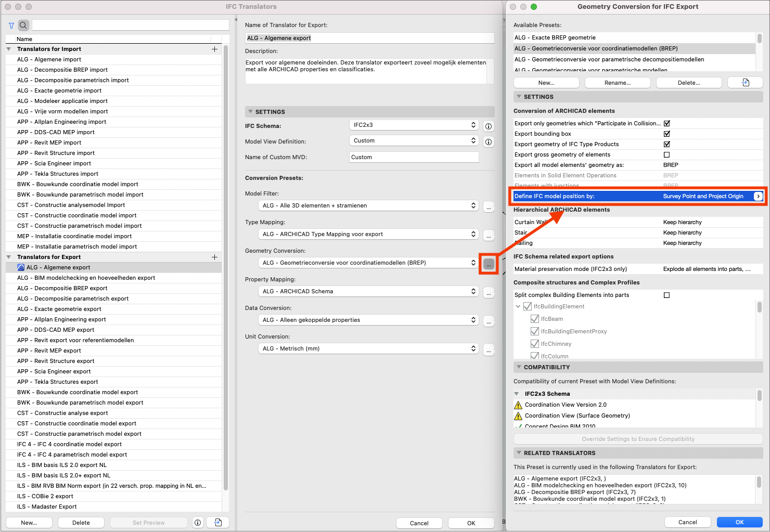Click Delete button below translator list
This screenshot has width=770, height=532.
81,523
